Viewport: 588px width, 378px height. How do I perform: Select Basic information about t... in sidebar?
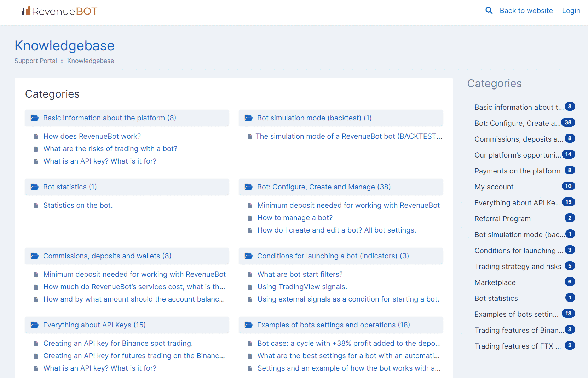(x=519, y=107)
